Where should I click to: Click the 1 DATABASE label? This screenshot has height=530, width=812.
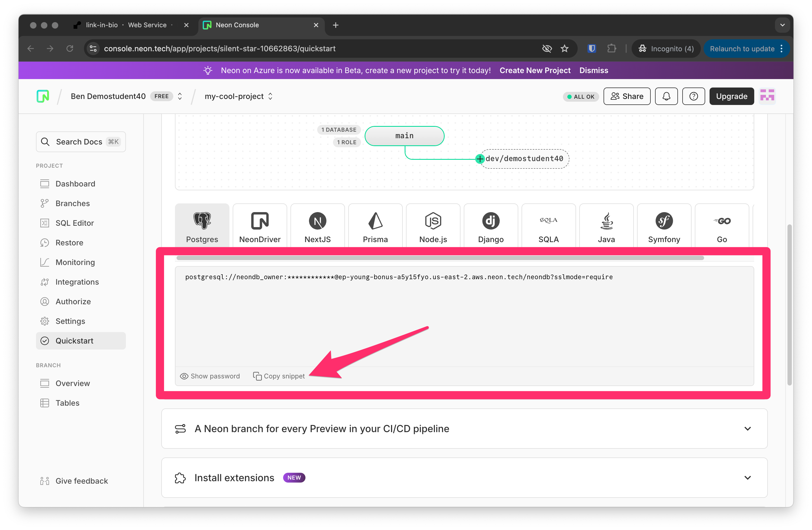coord(339,130)
